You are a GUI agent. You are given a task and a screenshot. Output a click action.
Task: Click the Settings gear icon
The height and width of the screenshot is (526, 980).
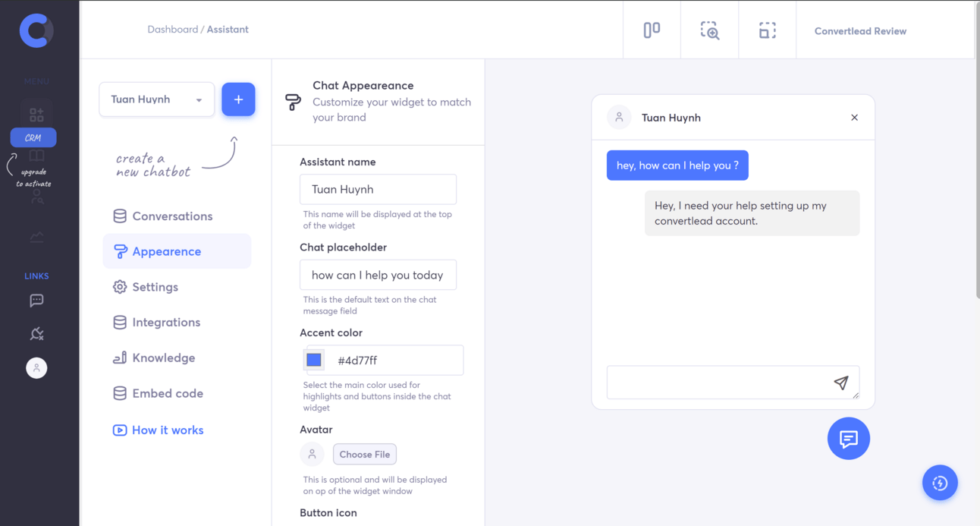point(120,287)
